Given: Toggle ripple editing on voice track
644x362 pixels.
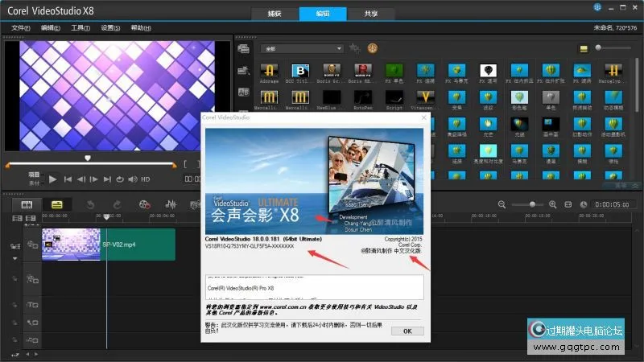Looking at the screenshot, I should 14,323.
